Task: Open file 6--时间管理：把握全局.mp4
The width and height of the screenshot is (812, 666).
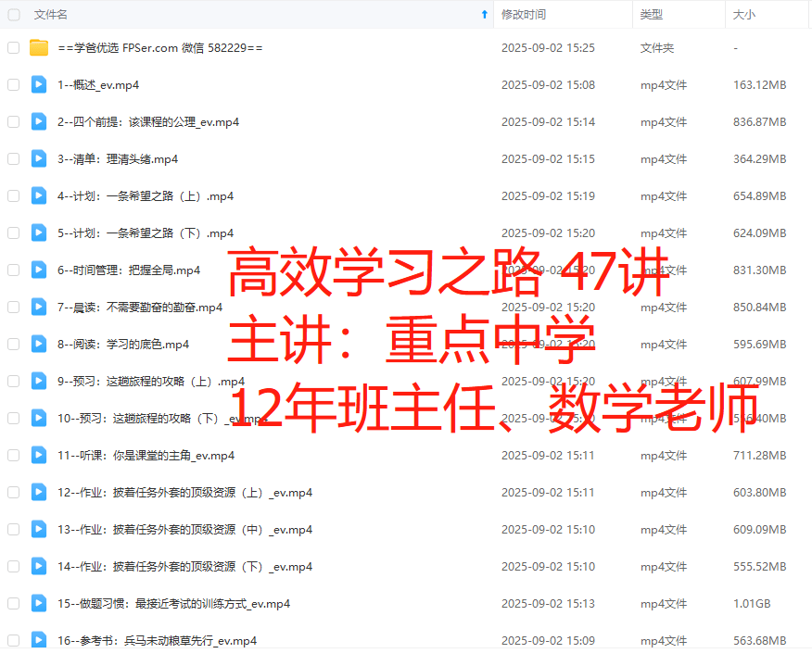Action: [129, 270]
